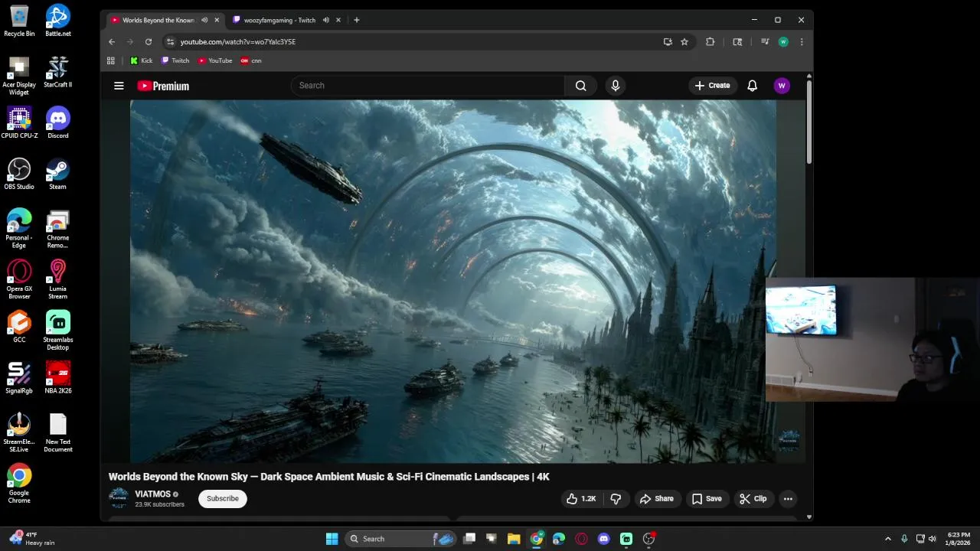The height and width of the screenshot is (551, 980).
Task: Open Battle.net desktop shortcut
Action: click(x=58, y=21)
